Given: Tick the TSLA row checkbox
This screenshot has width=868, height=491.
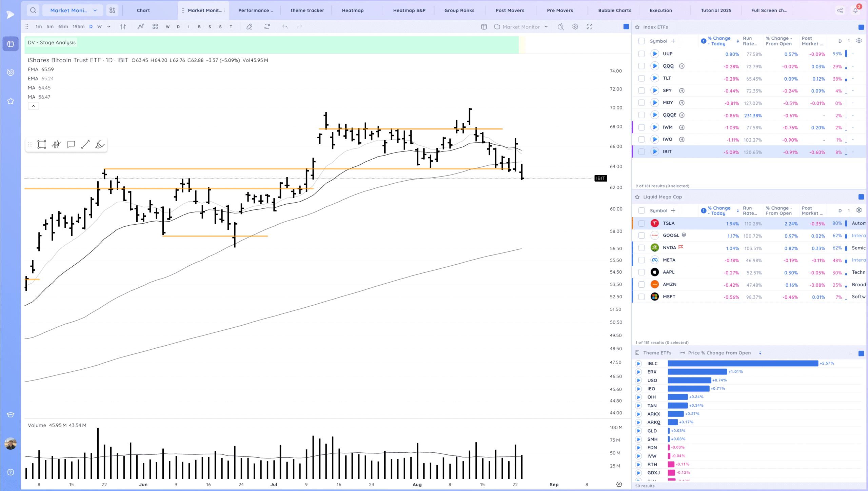Looking at the screenshot, I should point(642,223).
